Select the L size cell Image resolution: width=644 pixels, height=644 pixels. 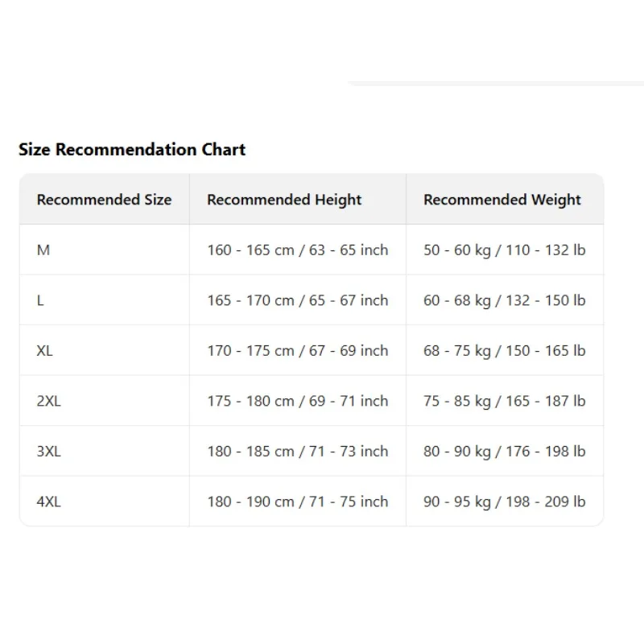(x=40, y=300)
